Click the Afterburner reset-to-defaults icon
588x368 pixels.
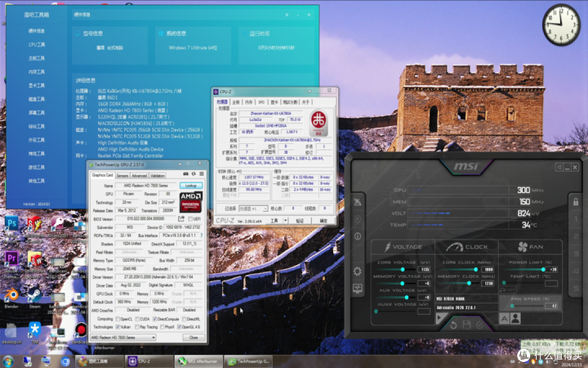454,325
